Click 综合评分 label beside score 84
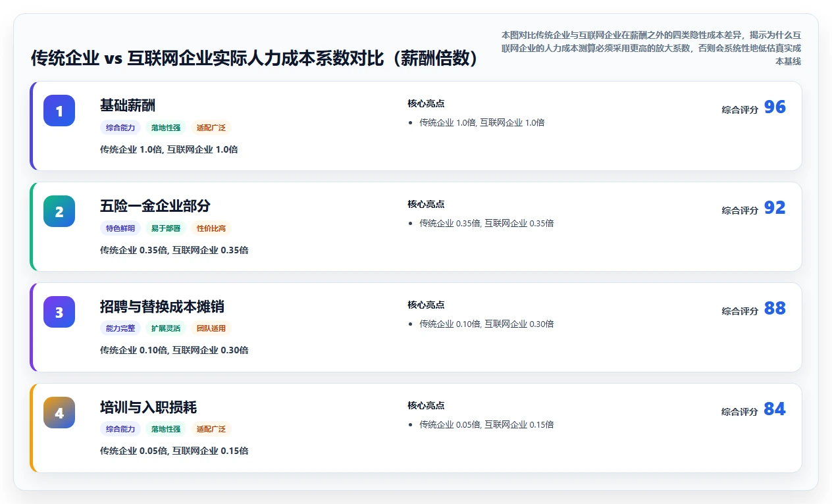The width and height of the screenshot is (832, 504). 740,412
